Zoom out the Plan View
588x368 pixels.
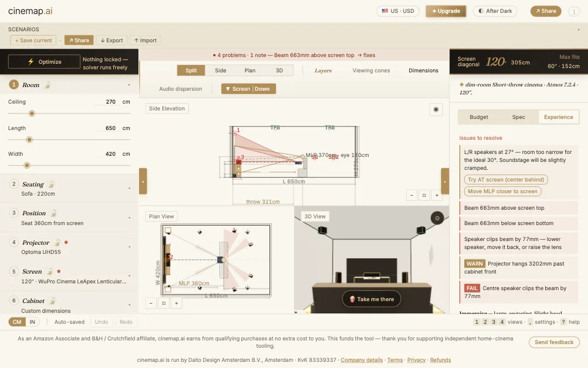tap(151, 303)
